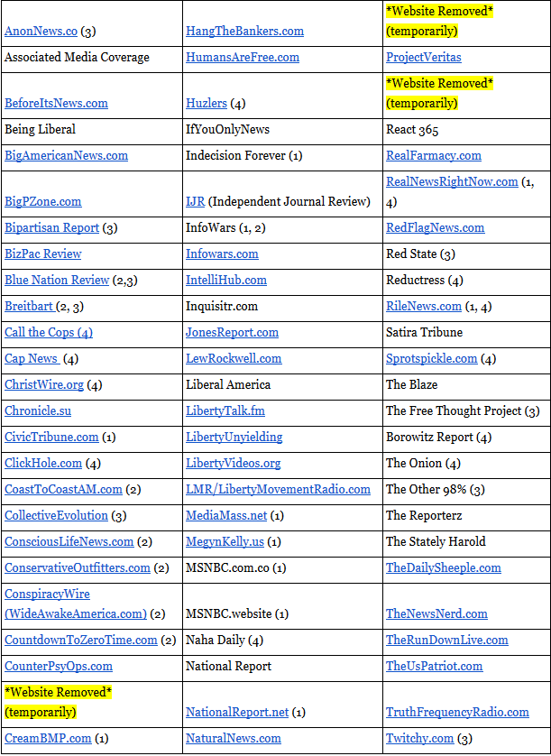The height and width of the screenshot is (756, 551).
Task: Open the ConspiracyWire (WideAwakeAmerica.com) link
Action: click(x=76, y=604)
